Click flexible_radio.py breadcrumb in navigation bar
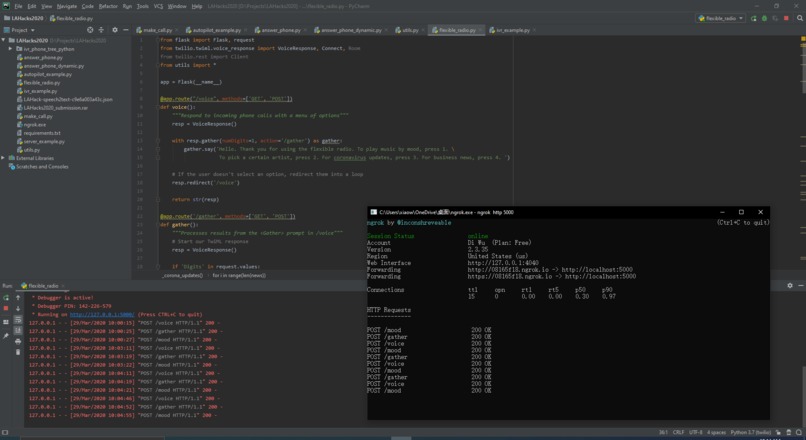The height and width of the screenshot is (440, 806). click(x=71, y=18)
